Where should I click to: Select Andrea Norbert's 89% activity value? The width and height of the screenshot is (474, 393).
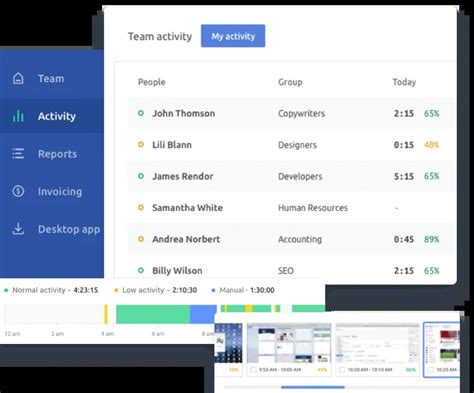[x=431, y=239]
